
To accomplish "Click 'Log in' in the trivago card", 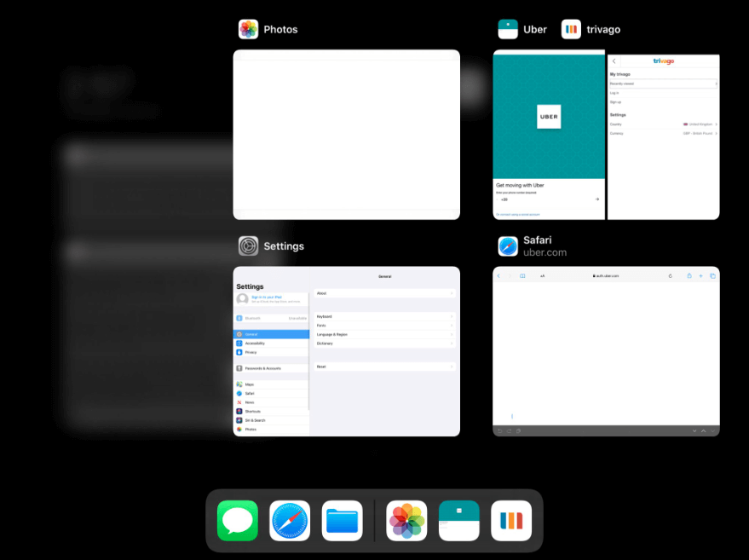I will coord(614,93).
